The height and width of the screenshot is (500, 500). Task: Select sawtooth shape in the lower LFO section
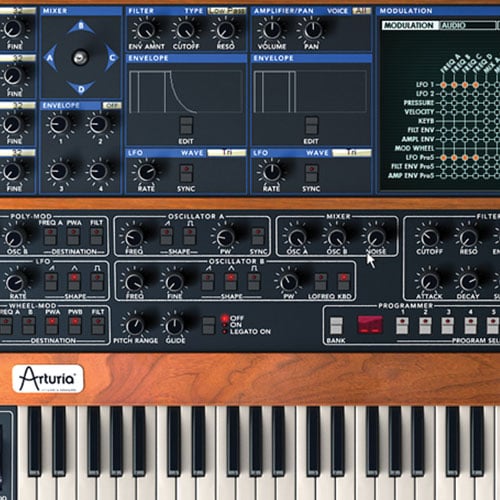click(x=51, y=282)
